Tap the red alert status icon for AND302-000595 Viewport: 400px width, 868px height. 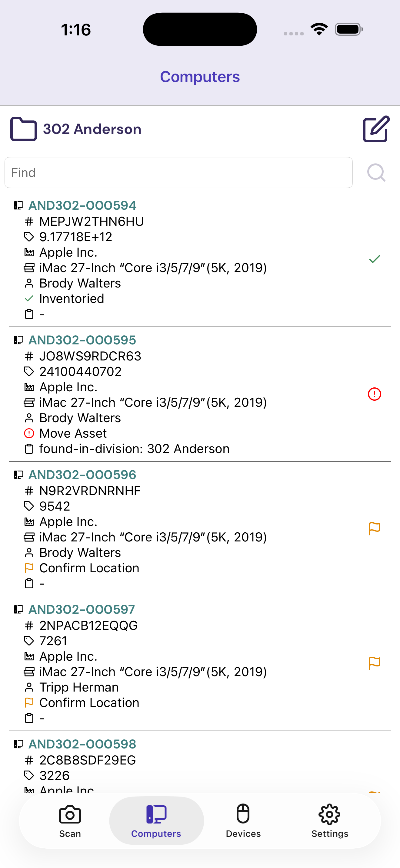[374, 394]
